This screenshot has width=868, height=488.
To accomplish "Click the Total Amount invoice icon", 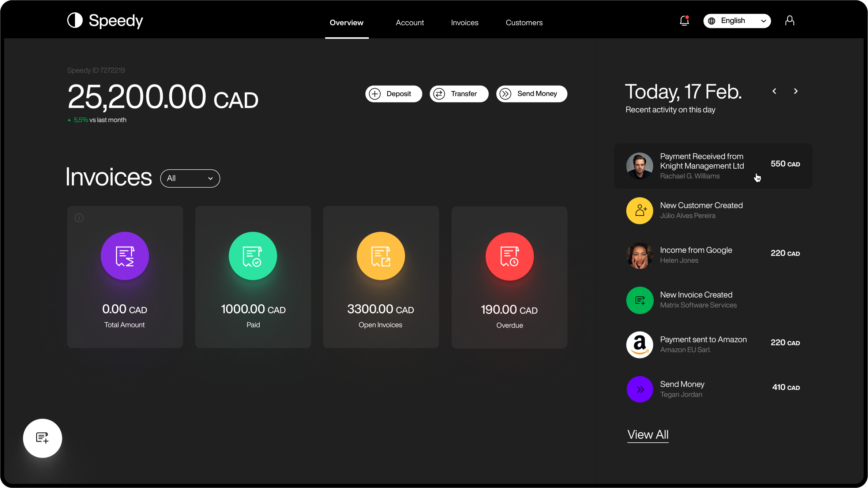I will 125,256.
